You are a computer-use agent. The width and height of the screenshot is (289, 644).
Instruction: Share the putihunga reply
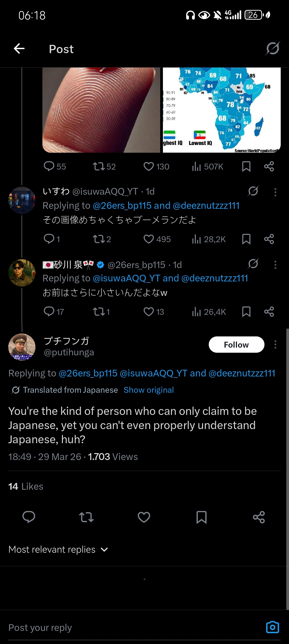pos(259,517)
